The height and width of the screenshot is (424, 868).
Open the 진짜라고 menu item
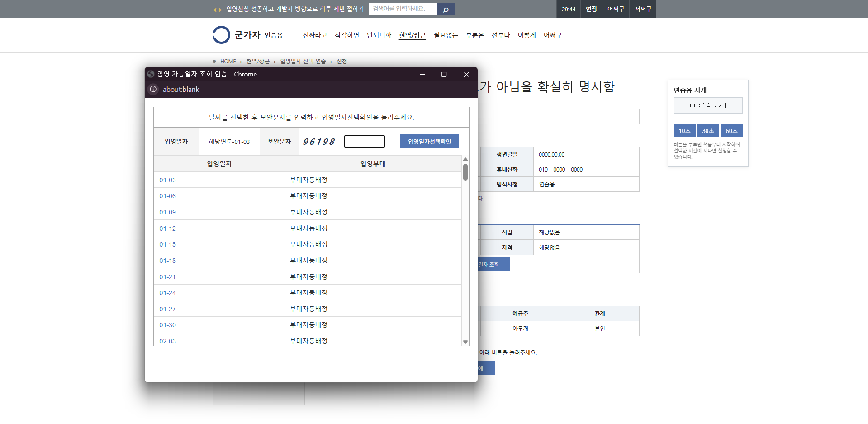click(x=315, y=35)
